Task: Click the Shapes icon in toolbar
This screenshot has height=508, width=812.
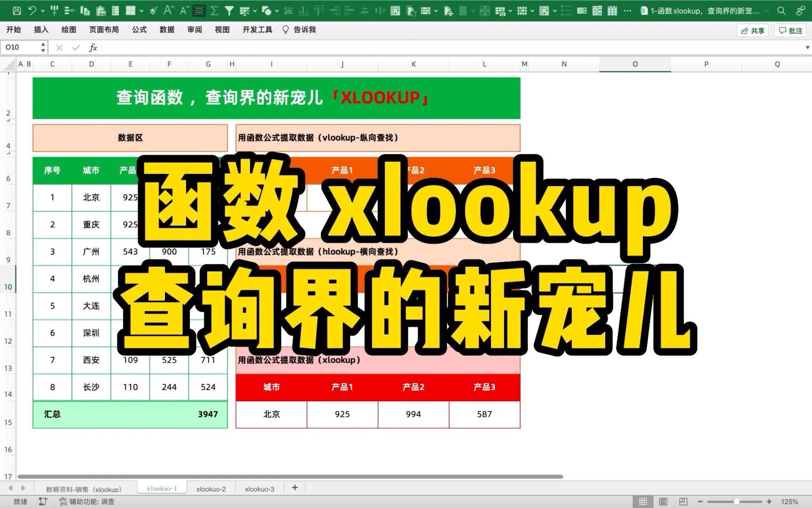Action: (x=266, y=11)
